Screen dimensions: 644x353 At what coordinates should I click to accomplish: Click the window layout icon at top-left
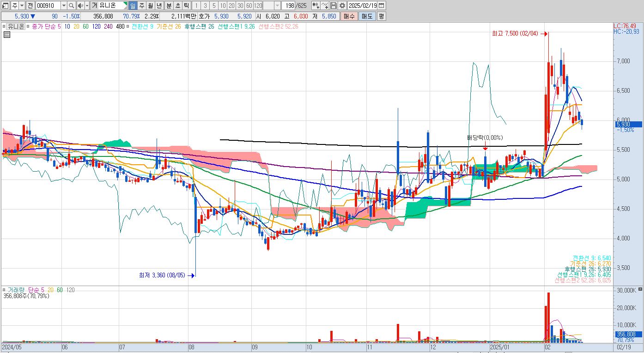pos(6,6)
